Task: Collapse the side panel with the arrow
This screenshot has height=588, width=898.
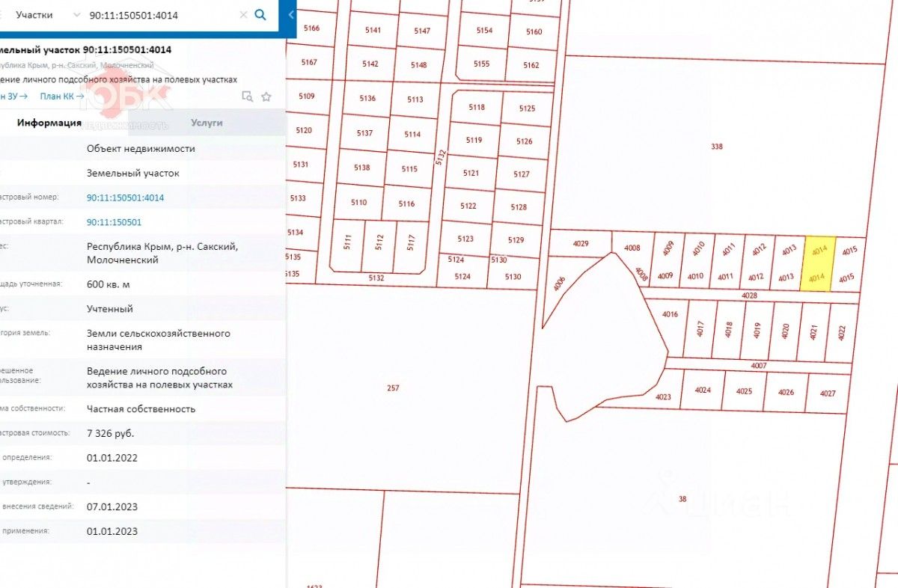Action: (x=291, y=15)
